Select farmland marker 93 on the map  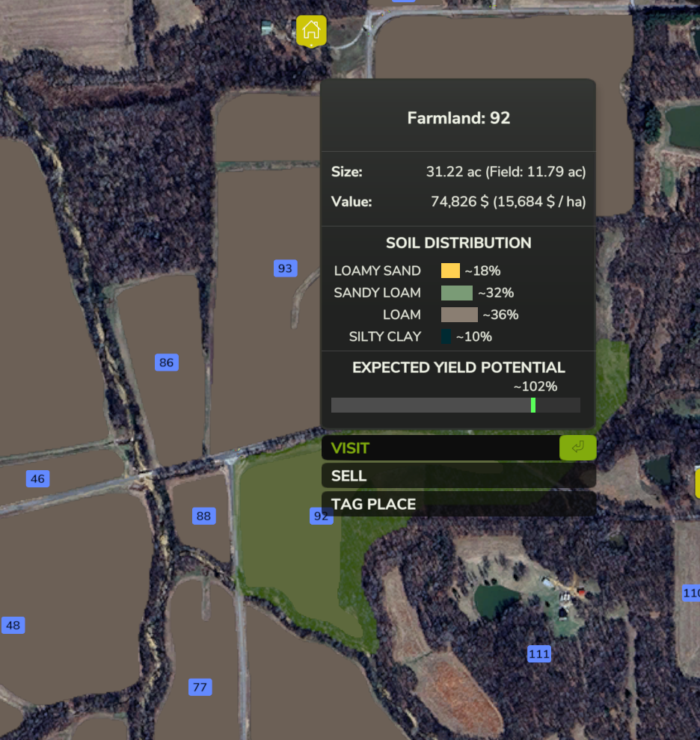coord(285,268)
